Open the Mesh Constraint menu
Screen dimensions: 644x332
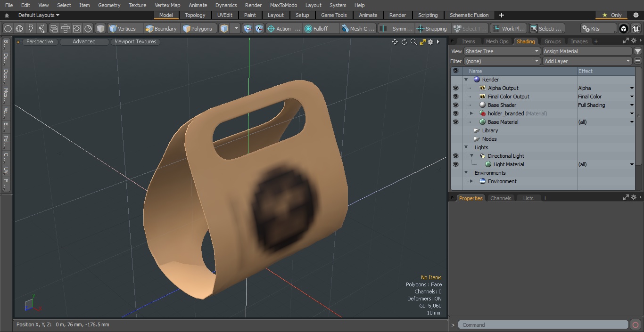(x=358, y=29)
